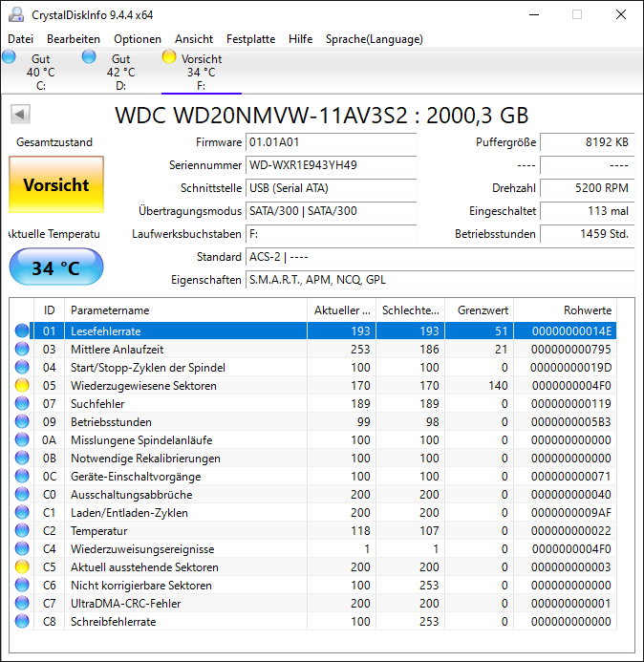Screen dimensions: 644x662
Task: Select raw value 000000000003 in C5 row
Action: 571,567
